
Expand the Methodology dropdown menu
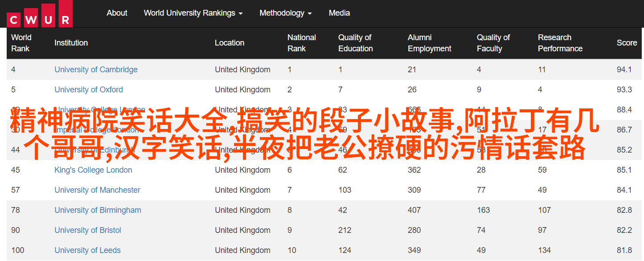[285, 13]
